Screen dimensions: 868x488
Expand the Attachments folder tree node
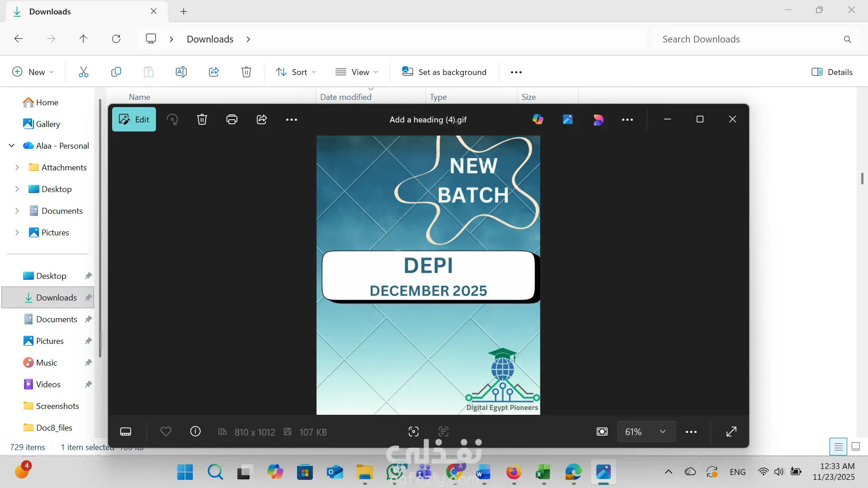pyautogui.click(x=17, y=167)
